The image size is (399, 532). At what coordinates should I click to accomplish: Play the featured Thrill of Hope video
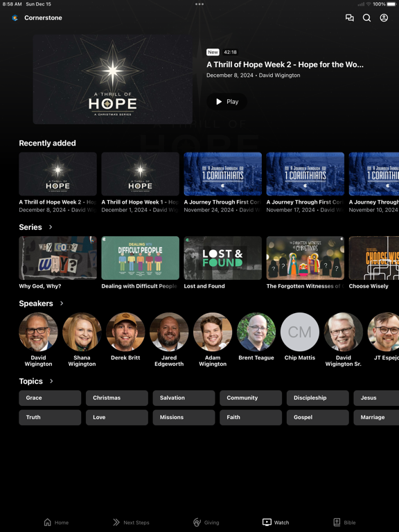click(x=227, y=101)
